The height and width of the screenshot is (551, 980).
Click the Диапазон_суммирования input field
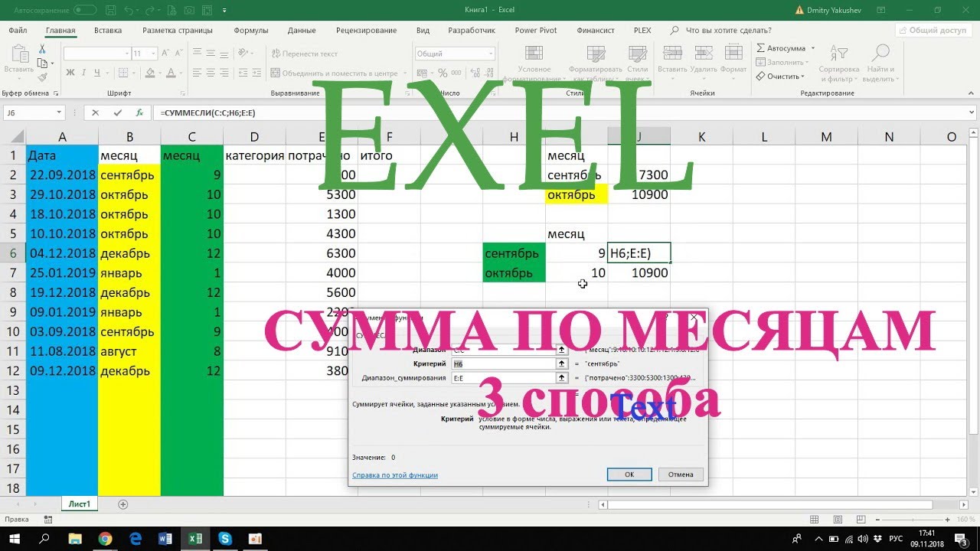(504, 377)
